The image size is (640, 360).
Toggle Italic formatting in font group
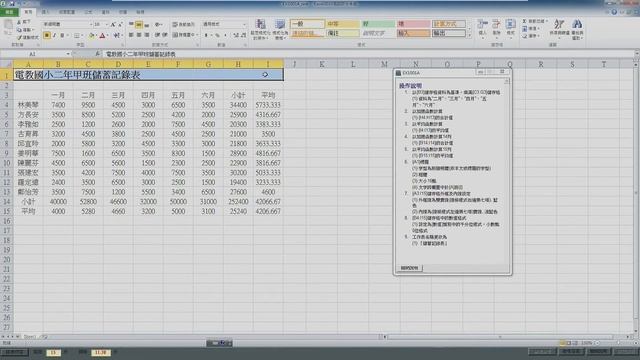(55, 36)
